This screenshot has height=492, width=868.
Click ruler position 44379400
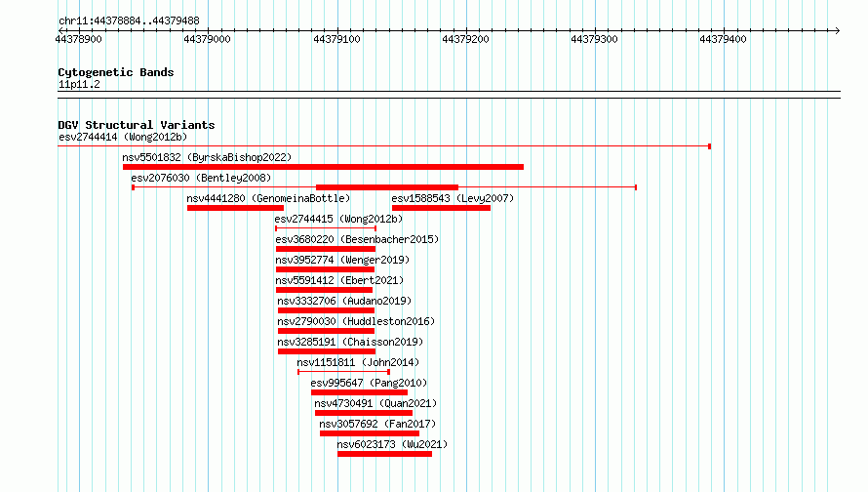723,39
